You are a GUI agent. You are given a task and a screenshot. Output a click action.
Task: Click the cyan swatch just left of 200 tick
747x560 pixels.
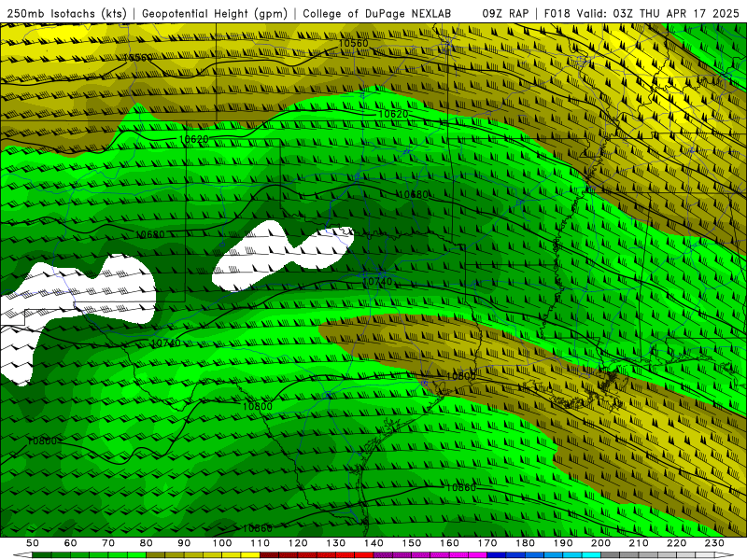click(591, 555)
